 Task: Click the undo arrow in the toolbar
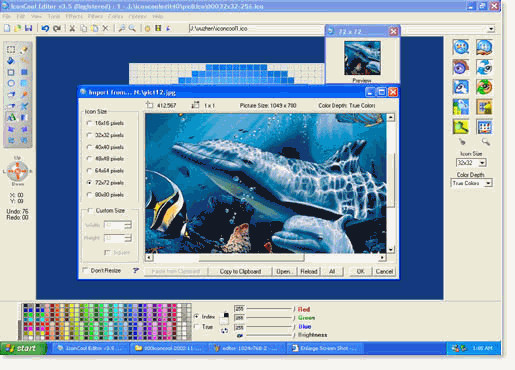pyautogui.click(x=45, y=28)
